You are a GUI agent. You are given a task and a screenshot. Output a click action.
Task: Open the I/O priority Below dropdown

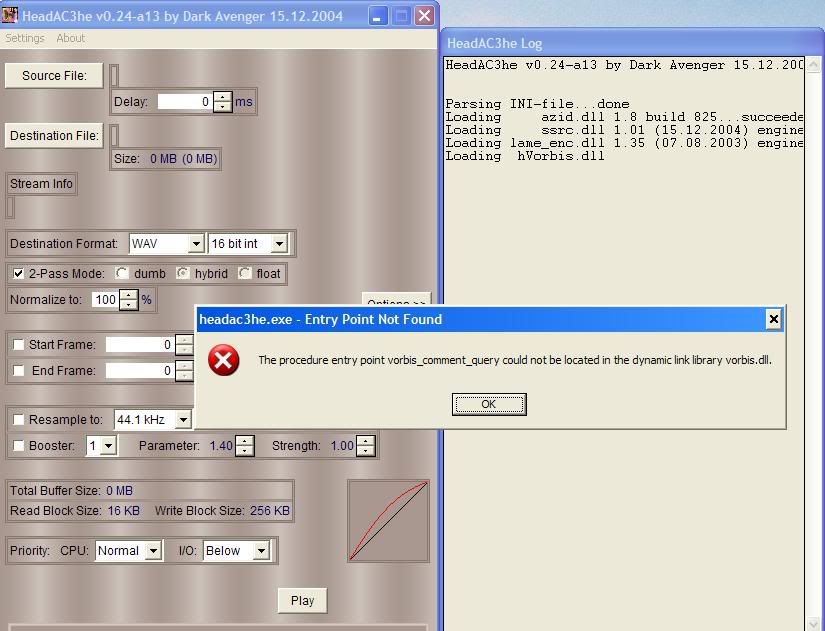click(x=261, y=550)
